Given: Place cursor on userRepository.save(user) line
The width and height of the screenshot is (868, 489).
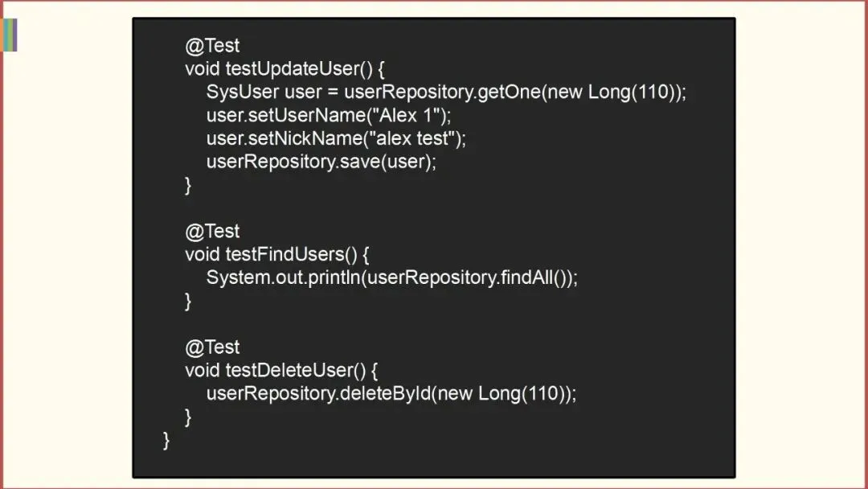Looking at the screenshot, I should [321, 162].
